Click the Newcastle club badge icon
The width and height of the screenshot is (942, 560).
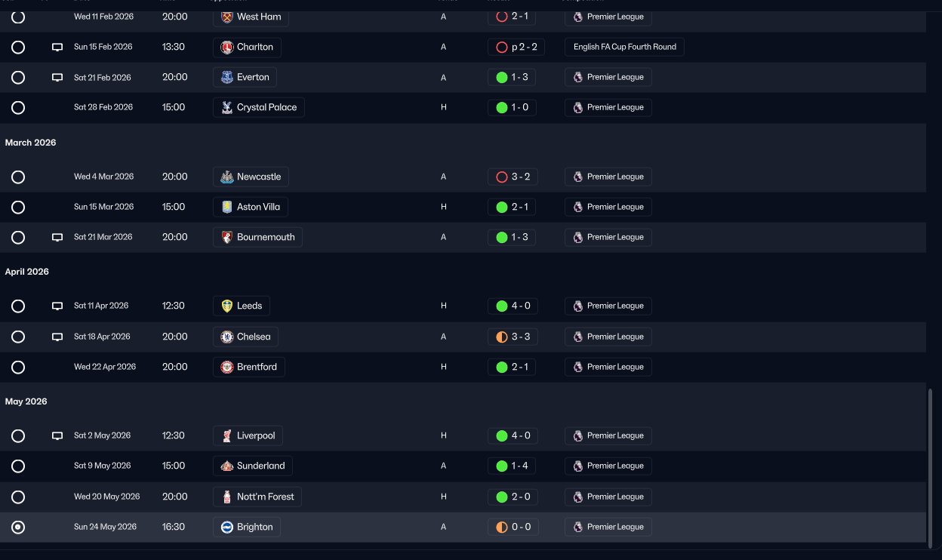click(x=226, y=177)
